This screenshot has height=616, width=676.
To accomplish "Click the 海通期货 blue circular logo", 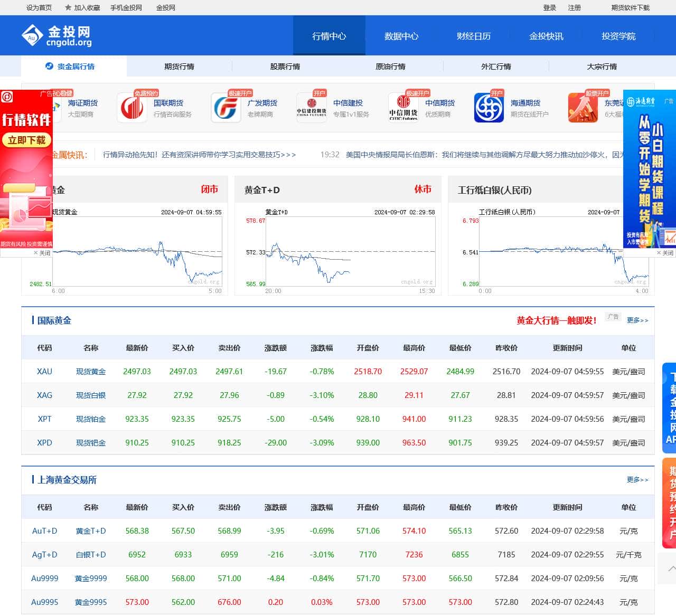I will point(489,107).
